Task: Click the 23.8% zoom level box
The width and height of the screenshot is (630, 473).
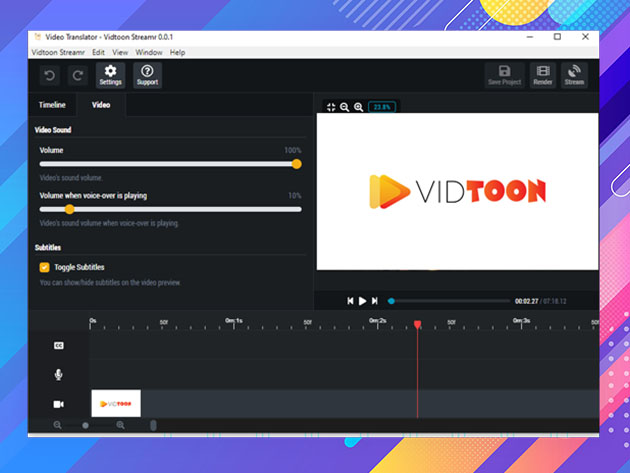Action: pos(382,107)
